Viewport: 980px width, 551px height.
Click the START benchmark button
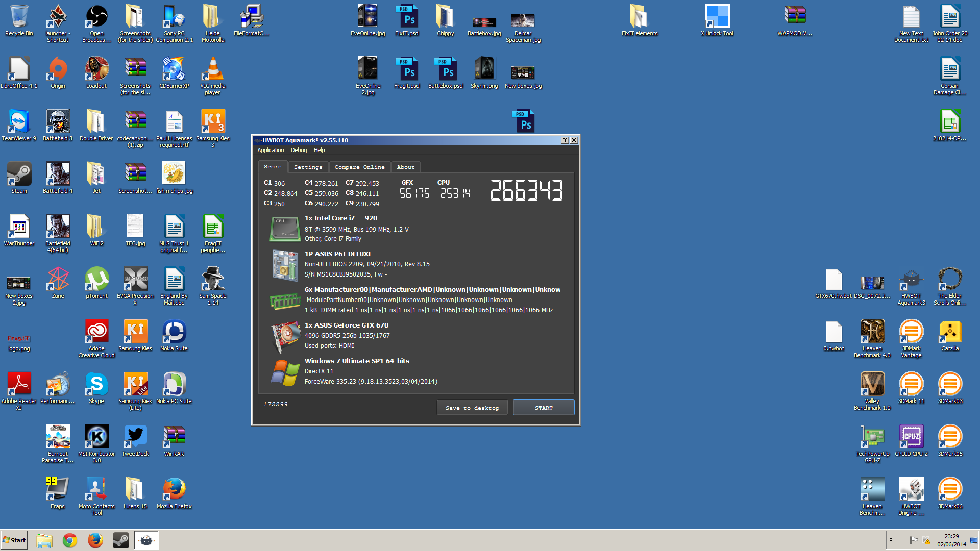pos(544,408)
